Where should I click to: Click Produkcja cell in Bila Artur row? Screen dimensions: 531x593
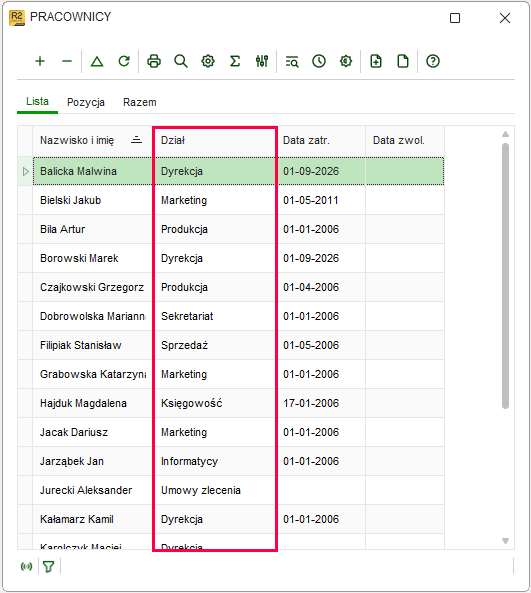(x=215, y=229)
